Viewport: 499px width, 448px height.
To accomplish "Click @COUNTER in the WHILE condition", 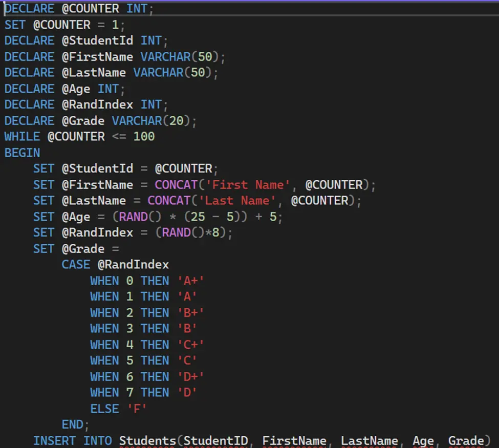I will pos(76,137).
